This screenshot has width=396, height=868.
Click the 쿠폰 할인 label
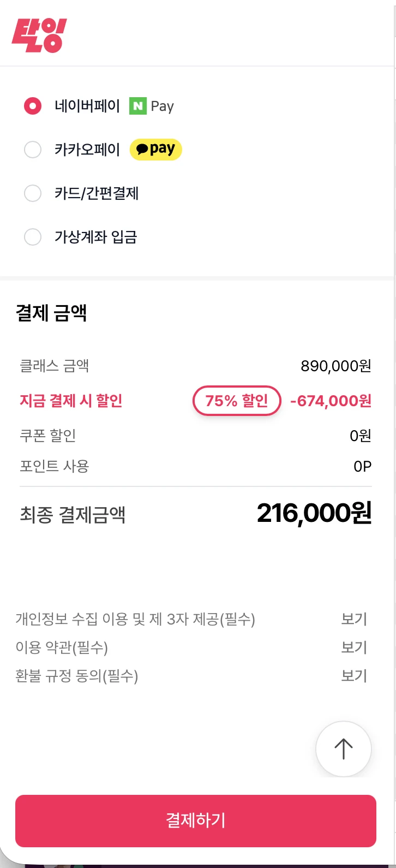(x=48, y=436)
